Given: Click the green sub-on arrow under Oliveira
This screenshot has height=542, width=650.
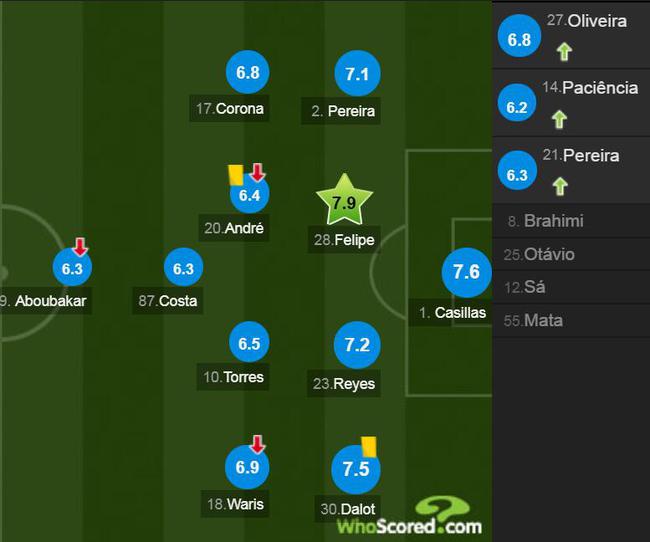Looking at the screenshot, I should (564, 52).
